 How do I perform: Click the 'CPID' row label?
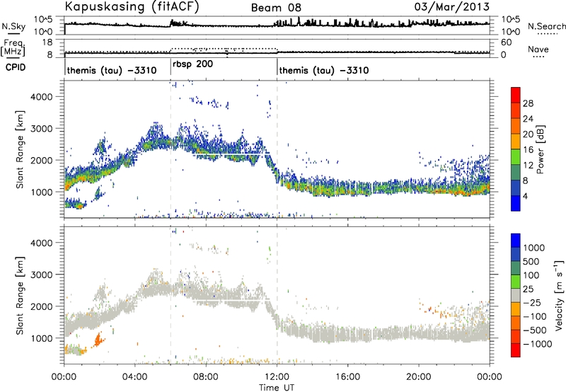point(16,67)
